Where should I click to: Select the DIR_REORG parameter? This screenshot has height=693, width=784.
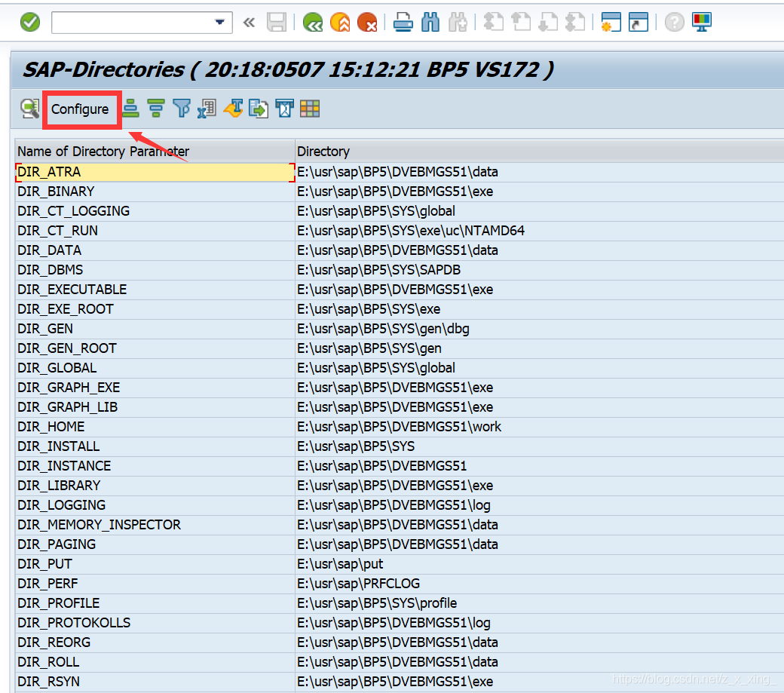click(x=155, y=642)
